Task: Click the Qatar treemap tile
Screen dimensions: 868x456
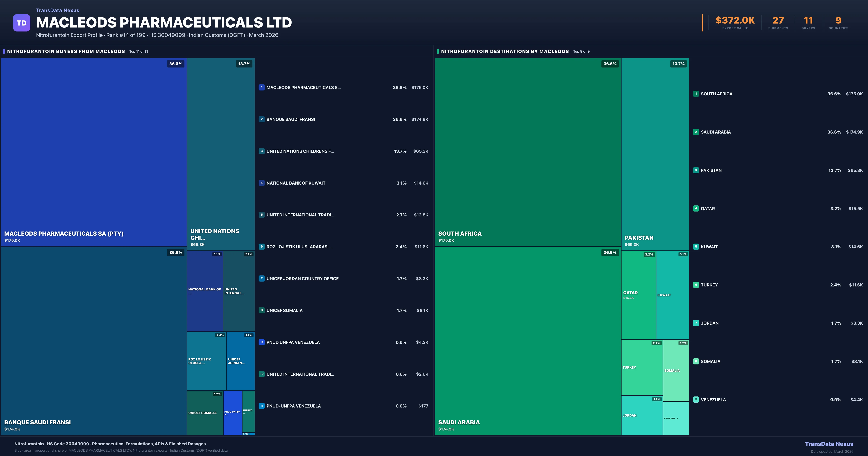Action: [x=638, y=295]
